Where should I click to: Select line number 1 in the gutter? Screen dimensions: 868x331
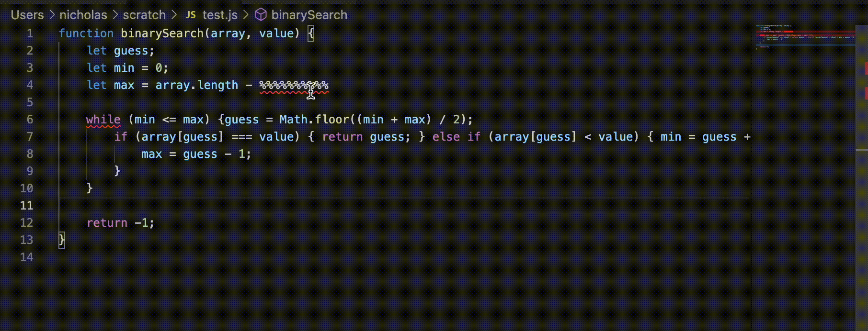30,33
